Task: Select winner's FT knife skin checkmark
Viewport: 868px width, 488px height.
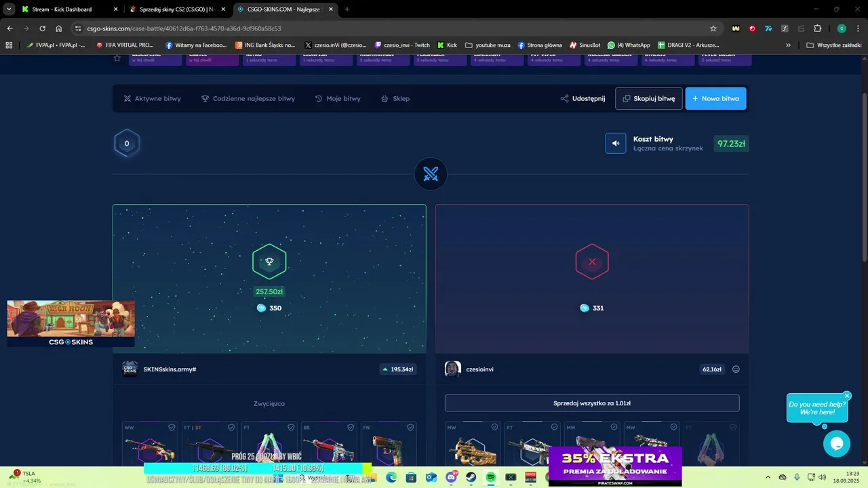Action: coord(291,428)
